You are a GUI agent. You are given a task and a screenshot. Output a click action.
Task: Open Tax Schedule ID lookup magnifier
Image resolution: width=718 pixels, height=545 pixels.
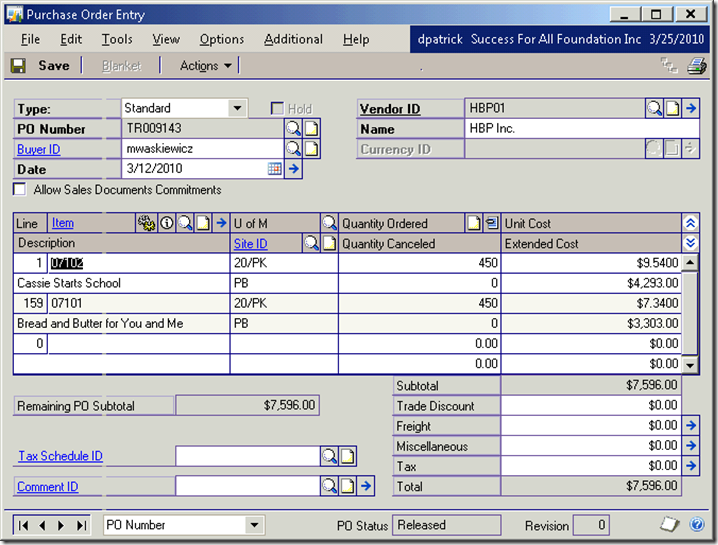[x=329, y=457]
